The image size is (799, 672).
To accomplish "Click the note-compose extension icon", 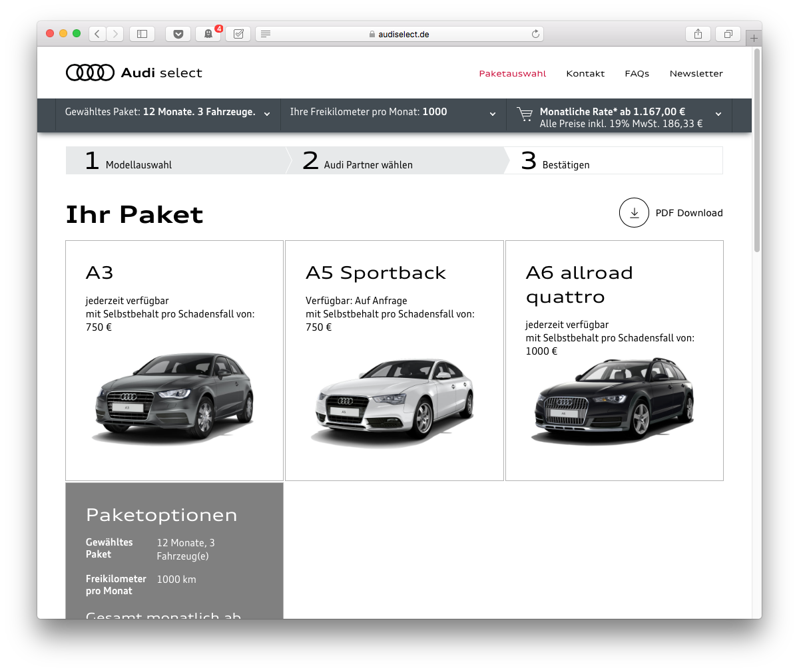I will [238, 34].
